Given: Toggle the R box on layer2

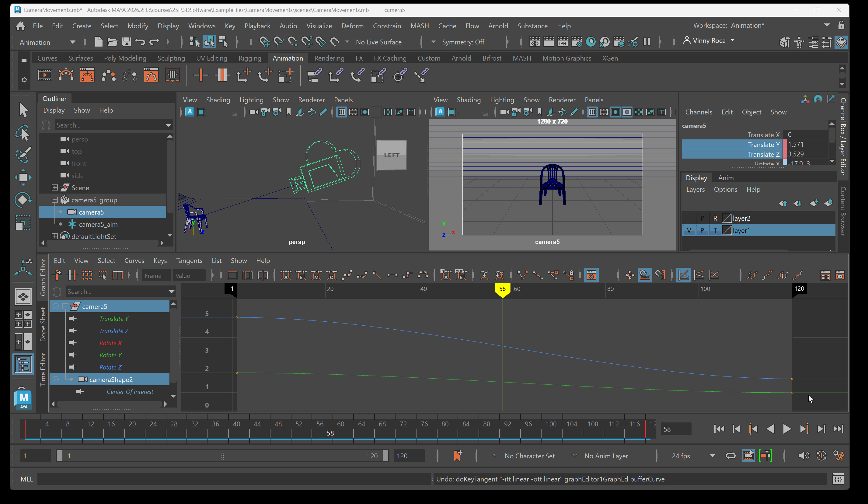Looking at the screenshot, I should [715, 219].
